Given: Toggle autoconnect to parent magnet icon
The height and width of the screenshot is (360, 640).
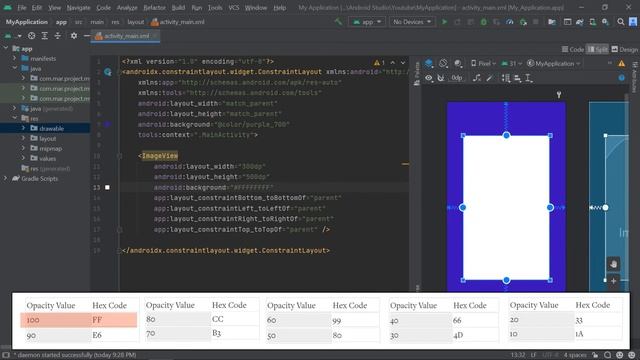Looking at the screenshot, I should click(441, 78).
